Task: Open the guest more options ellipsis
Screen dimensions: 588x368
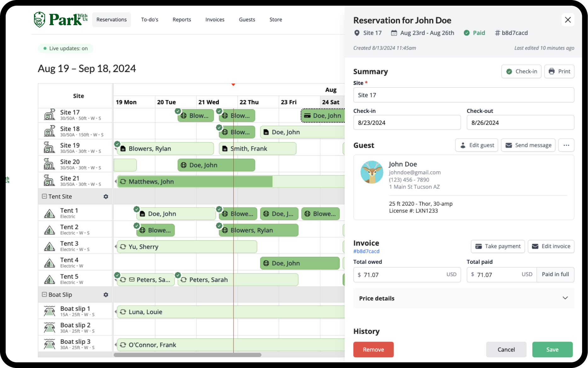Action: click(x=566, y=145)
